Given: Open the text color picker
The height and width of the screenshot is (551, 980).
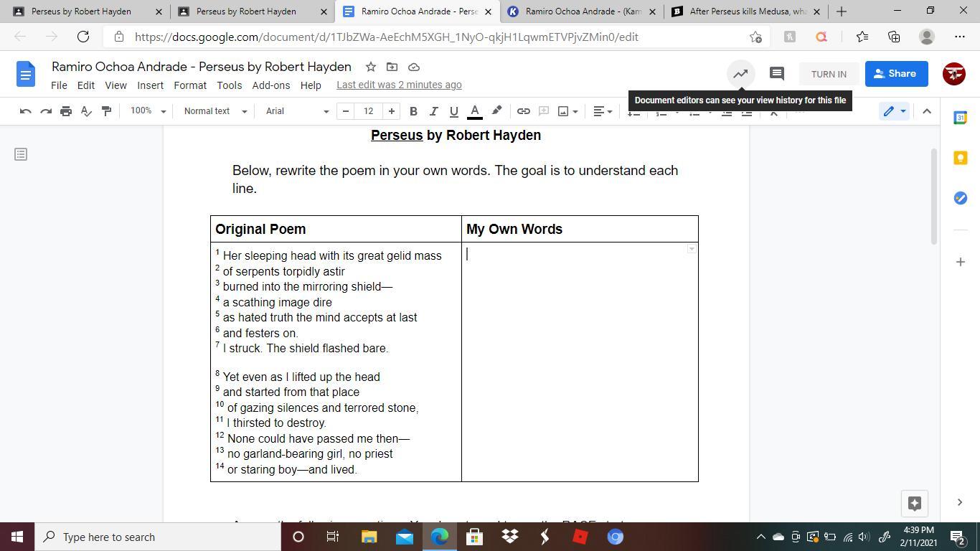Looking at the screenshot, I should (x=474, y=111).
